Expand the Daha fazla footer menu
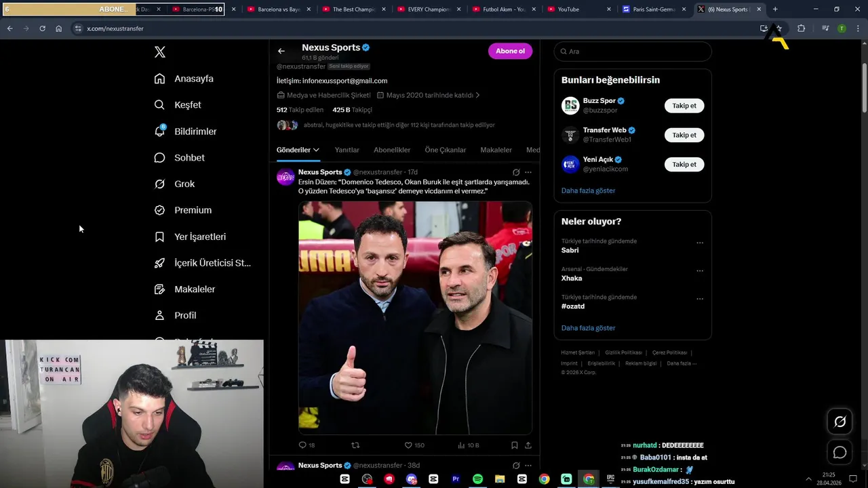This screenshot has height=488, width=868. click(681, 363)
